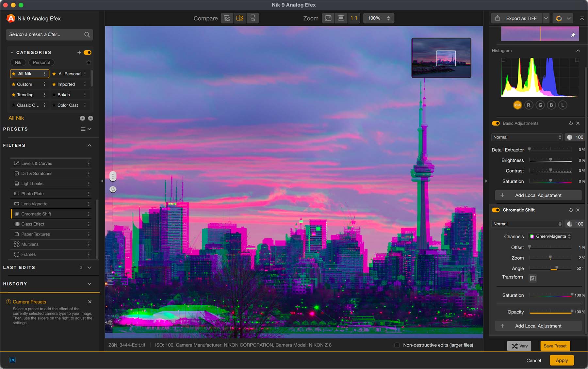Click the add category plus icon
Screen dimensions: 588x369
(79, 53)
